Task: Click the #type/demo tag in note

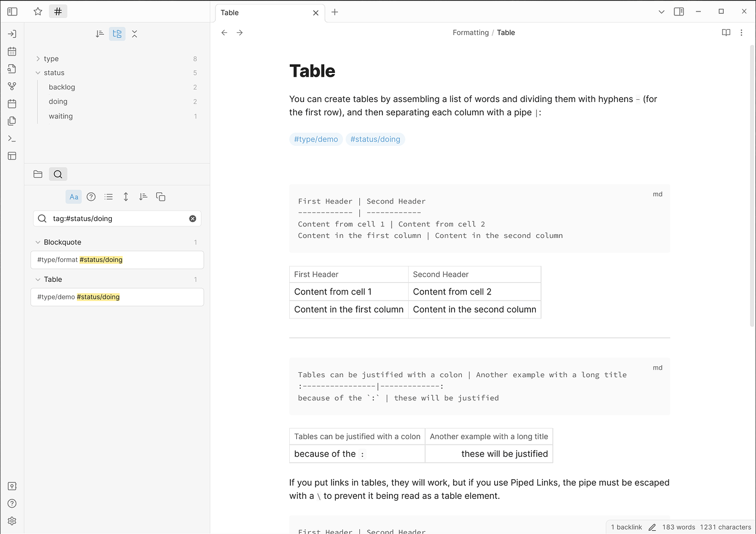Action: point(316,139)
